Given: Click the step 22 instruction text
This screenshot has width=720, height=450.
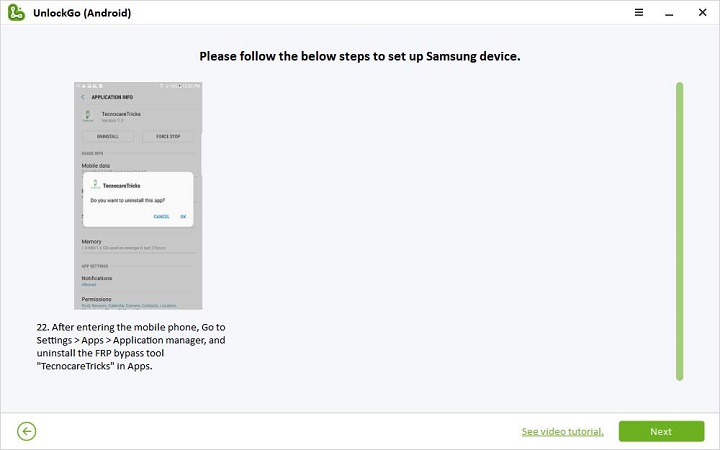Looking at the screenshot, I should [131, 347].
